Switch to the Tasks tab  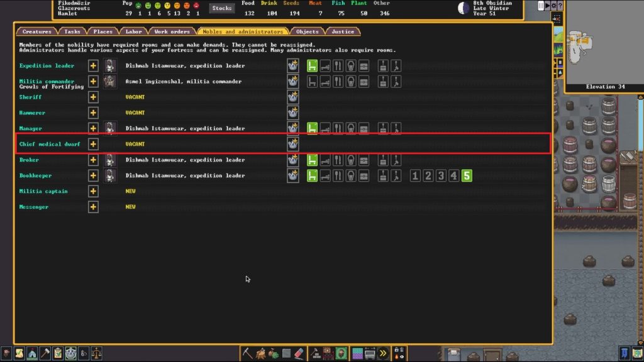click(x=72, y=31)
